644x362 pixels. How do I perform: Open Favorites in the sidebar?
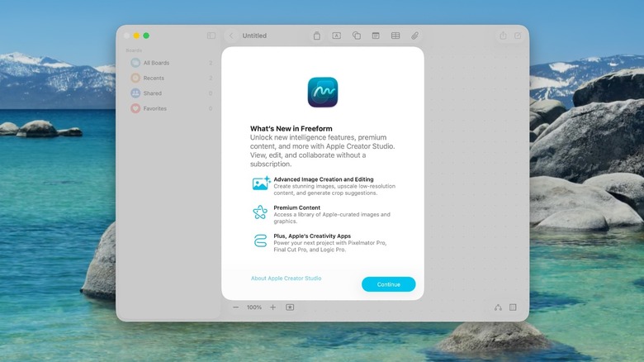click(171, 108)
